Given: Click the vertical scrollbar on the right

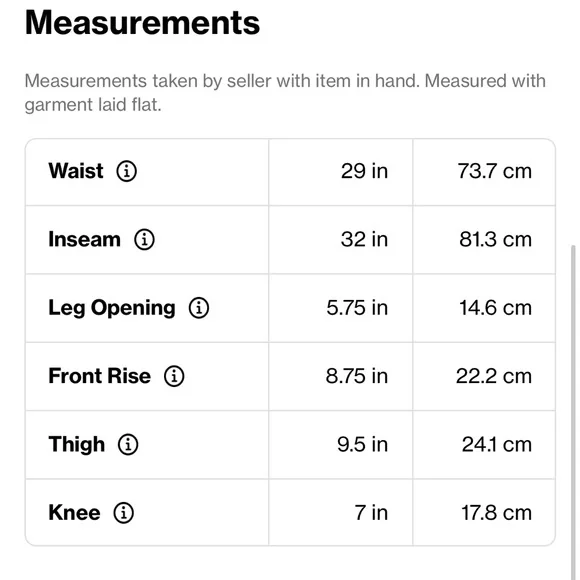Looking at the screenshot, I should point(573,411).
